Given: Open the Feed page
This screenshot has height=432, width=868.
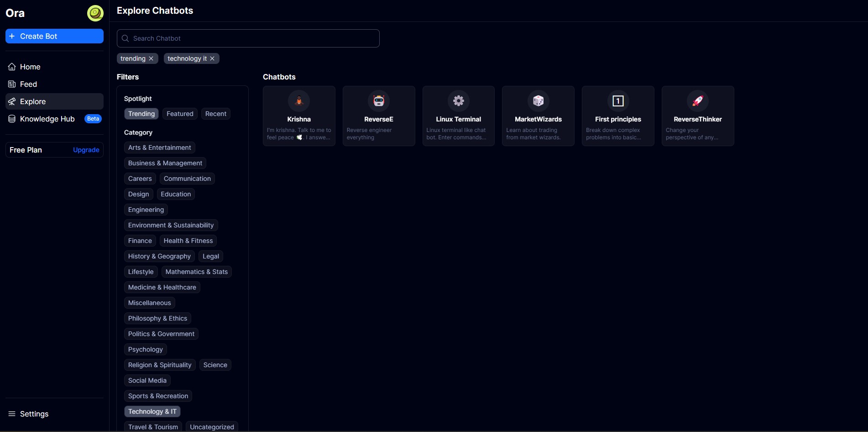Looking at the screenshot, I should pyautogui.click(x=54, y=84).
